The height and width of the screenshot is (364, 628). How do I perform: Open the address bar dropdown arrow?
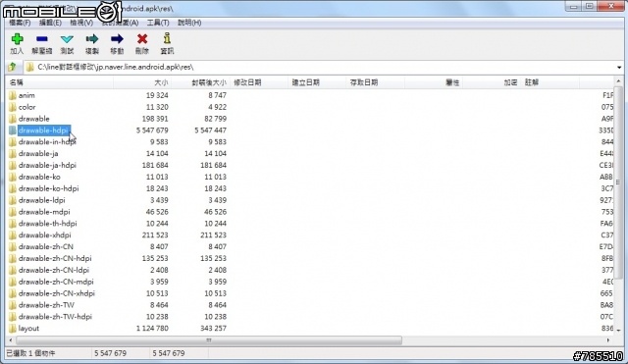[619, 68]
